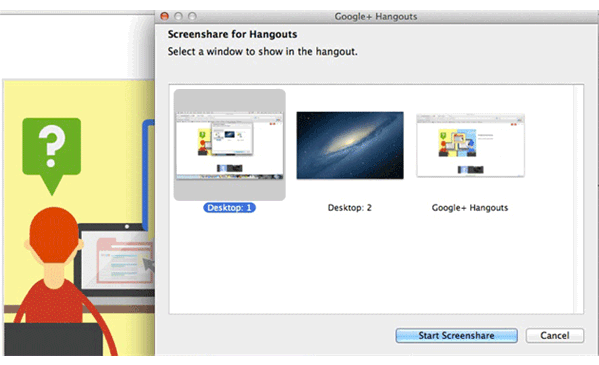Image resolution: width=599 pixels, height=365 pixels.
Task: Click the Desktop: 2 caption text
Action: coord(350,208)
